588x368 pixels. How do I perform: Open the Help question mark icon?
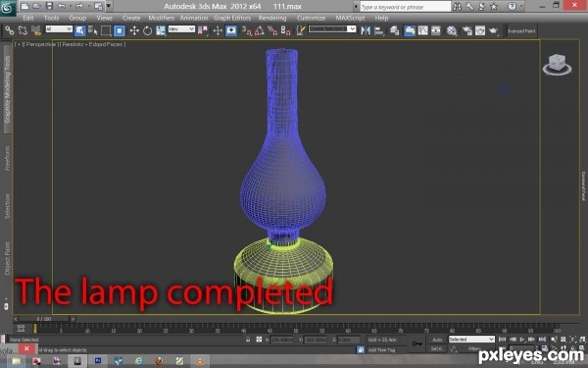coord(512,6)
